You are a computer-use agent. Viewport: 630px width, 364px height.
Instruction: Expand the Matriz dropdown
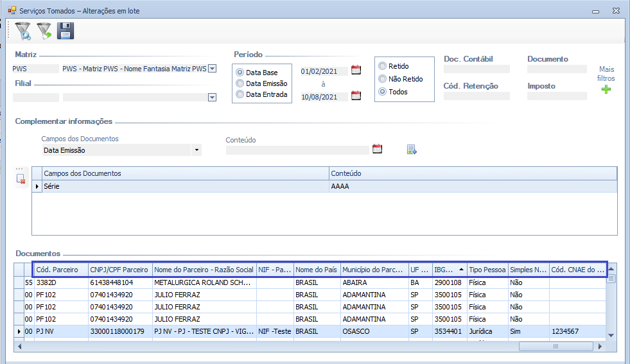[213, 69]
